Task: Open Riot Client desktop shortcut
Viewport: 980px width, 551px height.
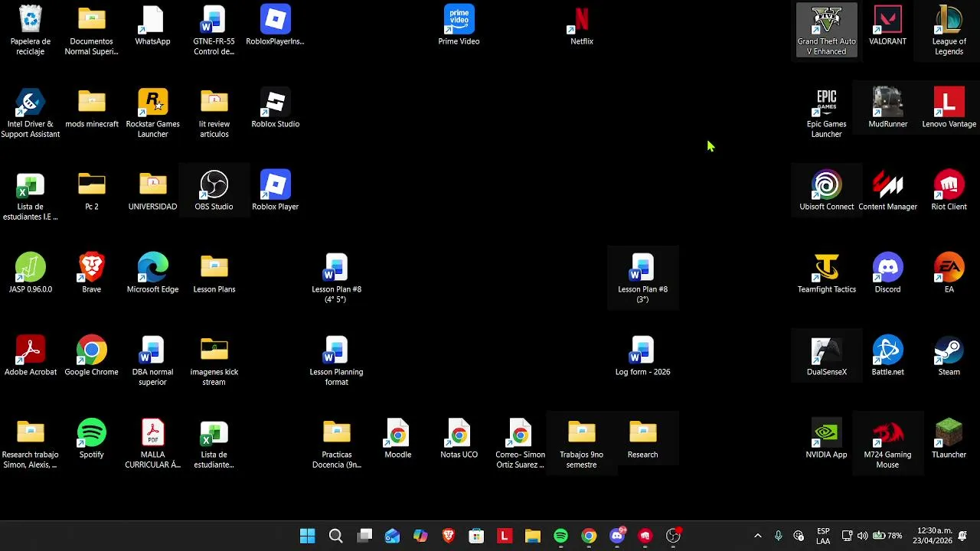Action: pos(949,191)
